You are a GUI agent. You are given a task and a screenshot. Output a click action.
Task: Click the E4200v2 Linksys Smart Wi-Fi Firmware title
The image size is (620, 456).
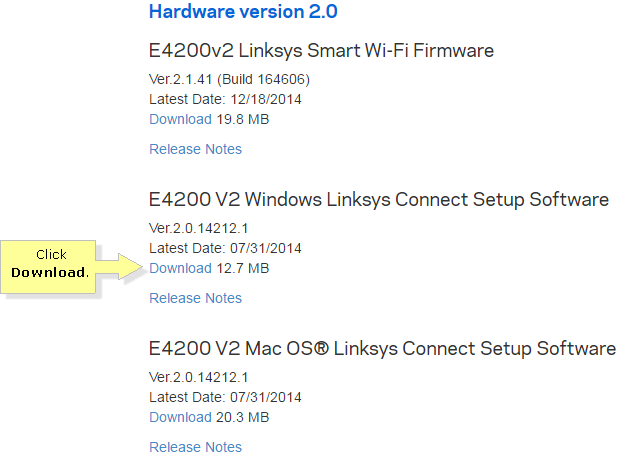pyautogui.click(x=321, y=51)
